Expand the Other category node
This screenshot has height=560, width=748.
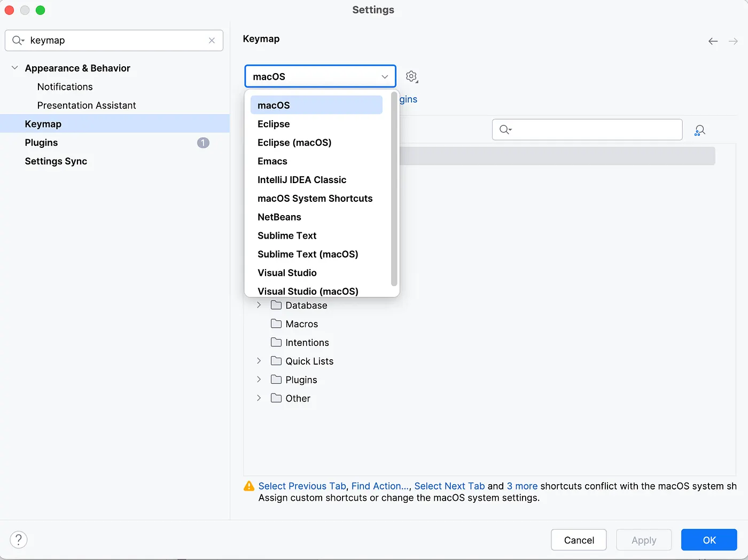259,398
